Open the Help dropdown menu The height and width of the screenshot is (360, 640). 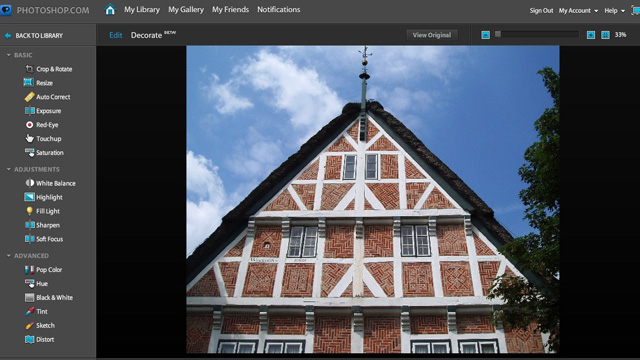(x=614, y=11)
